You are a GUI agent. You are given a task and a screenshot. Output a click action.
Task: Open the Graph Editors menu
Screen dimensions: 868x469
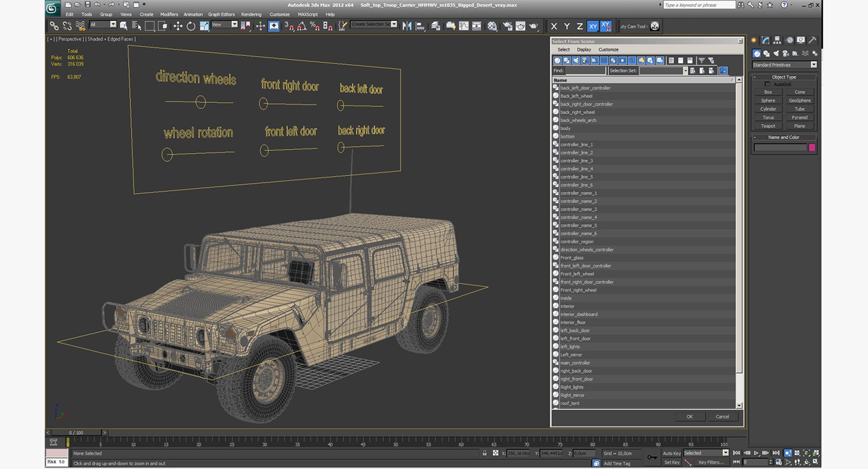tap(221, 14)
